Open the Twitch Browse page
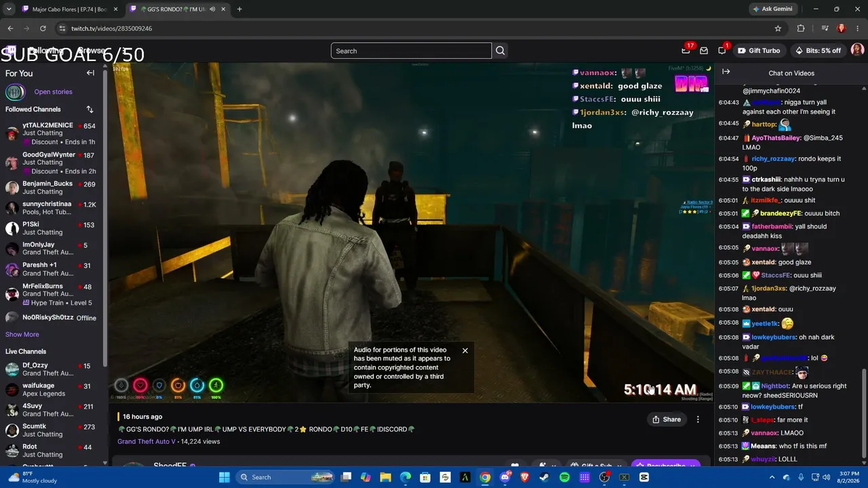This screenshot has width=868, height=488. [x=91, y=51]
